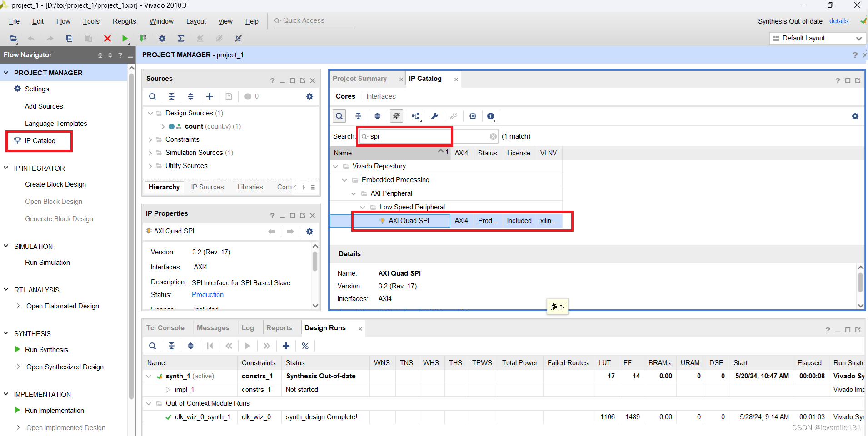Click IP Catalog search magnifier icon
The image size is (868, 436).
[x=339, y=116]
